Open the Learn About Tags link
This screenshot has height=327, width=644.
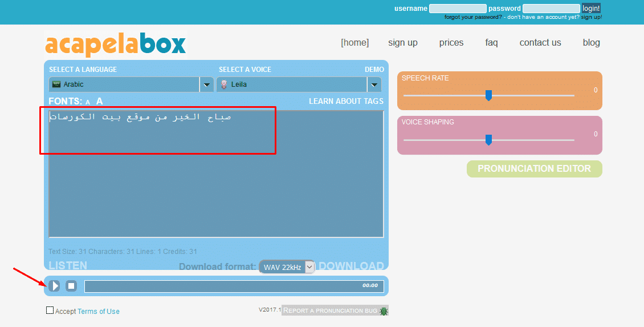tap(346, 101)
